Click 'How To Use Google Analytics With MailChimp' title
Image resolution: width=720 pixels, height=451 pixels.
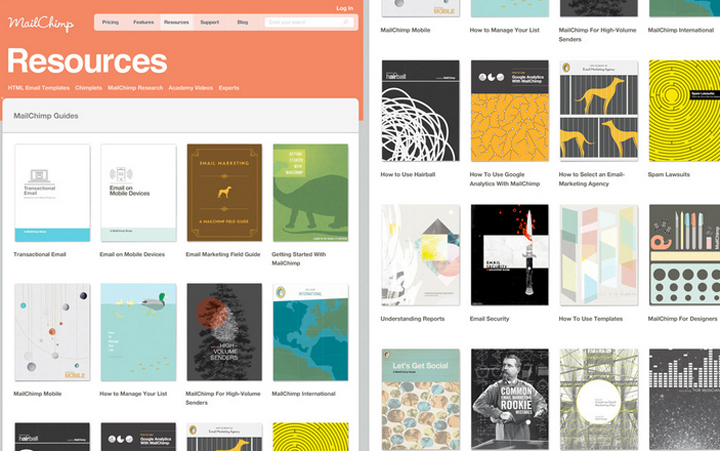point(505,179)
